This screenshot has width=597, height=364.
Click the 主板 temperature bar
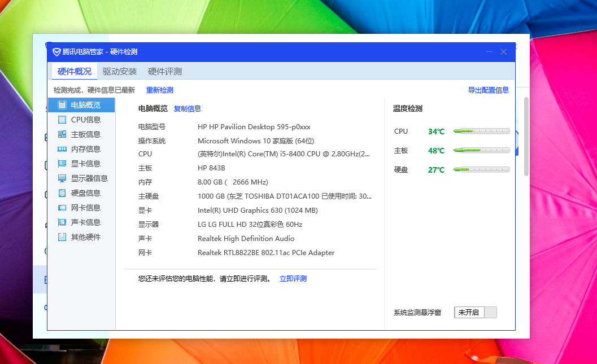tap(481, 151)
